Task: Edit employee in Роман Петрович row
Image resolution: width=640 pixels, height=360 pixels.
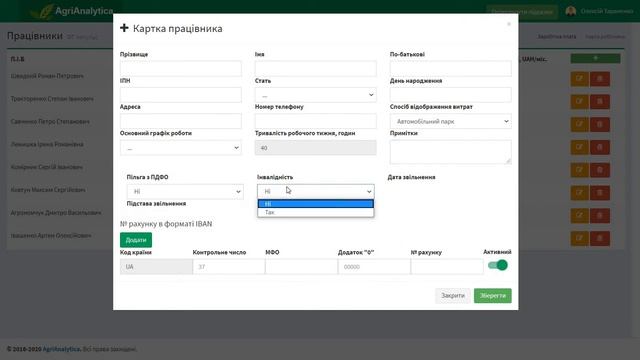Action: [x=579, y=79]
